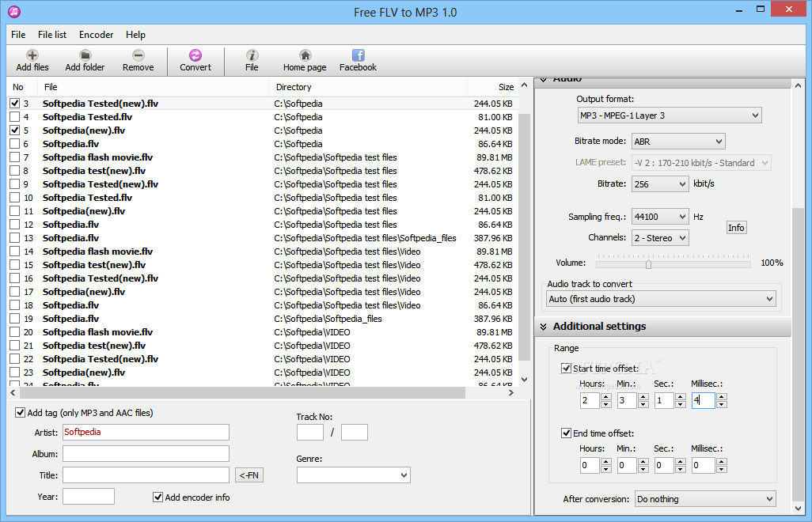
Task: Open the File list menu
Action: tap(52, 35)
